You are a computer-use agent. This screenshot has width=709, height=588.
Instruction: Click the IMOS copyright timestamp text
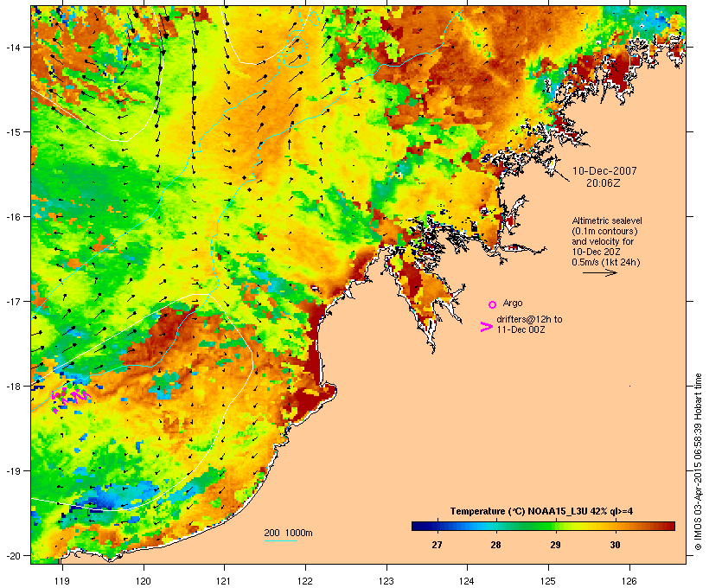coord(698,462)
